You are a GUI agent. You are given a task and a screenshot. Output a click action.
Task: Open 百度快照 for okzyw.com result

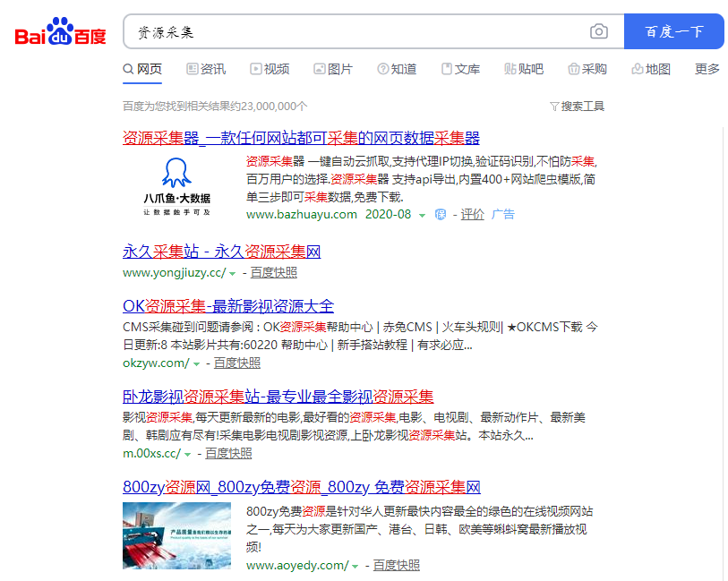236,363
